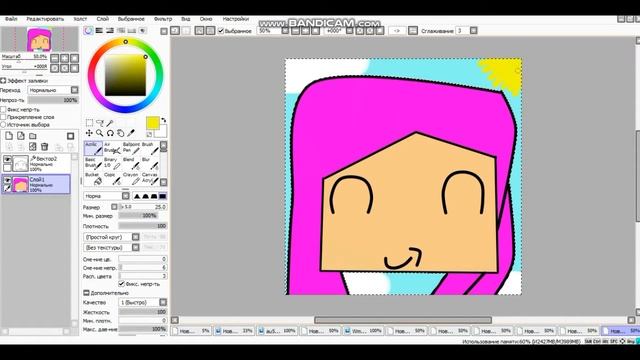Collapse the Дополнительно section
The height and width of the screenshot is (360, 640).
[x=86, y=293]
